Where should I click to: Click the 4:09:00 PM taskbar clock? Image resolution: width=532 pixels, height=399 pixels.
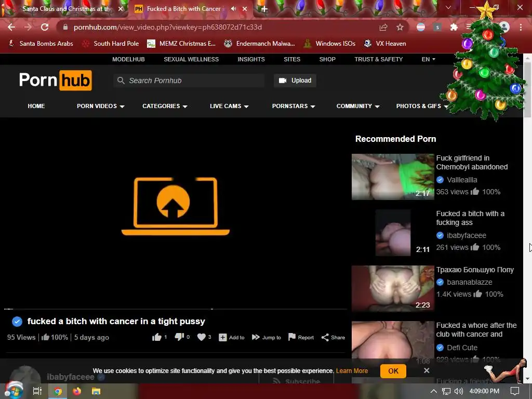pos(485,391)
